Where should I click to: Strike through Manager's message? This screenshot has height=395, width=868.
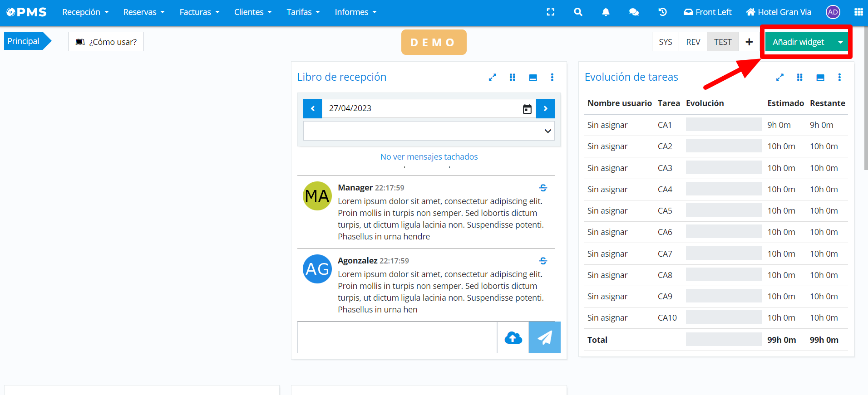[x=543, y=188]
